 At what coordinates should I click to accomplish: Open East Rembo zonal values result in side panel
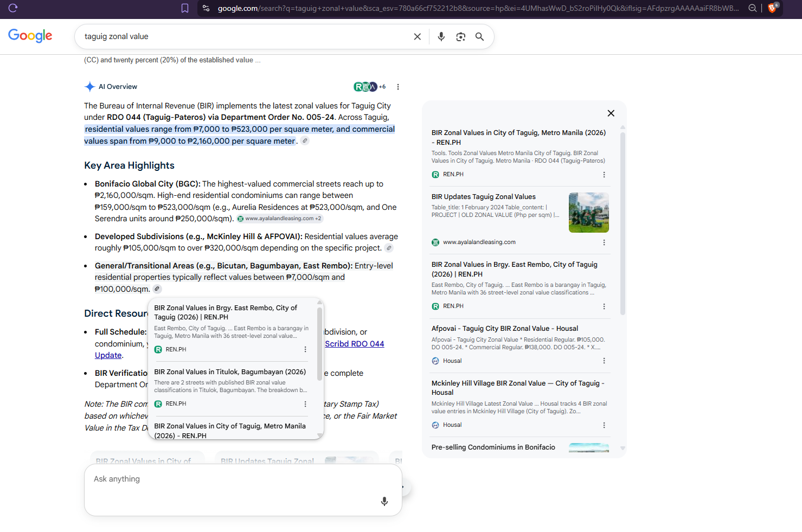(x=515, y=269)
